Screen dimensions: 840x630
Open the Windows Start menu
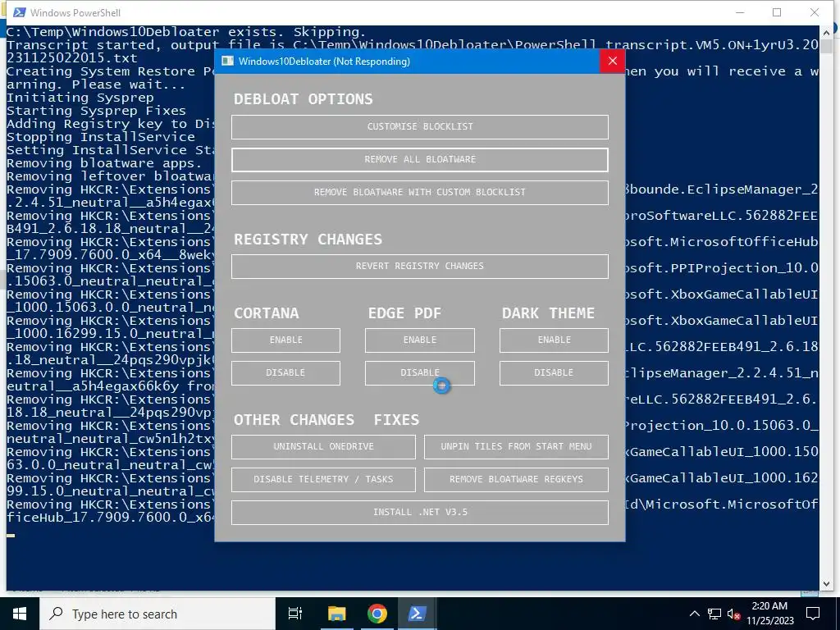pos(20,614)
